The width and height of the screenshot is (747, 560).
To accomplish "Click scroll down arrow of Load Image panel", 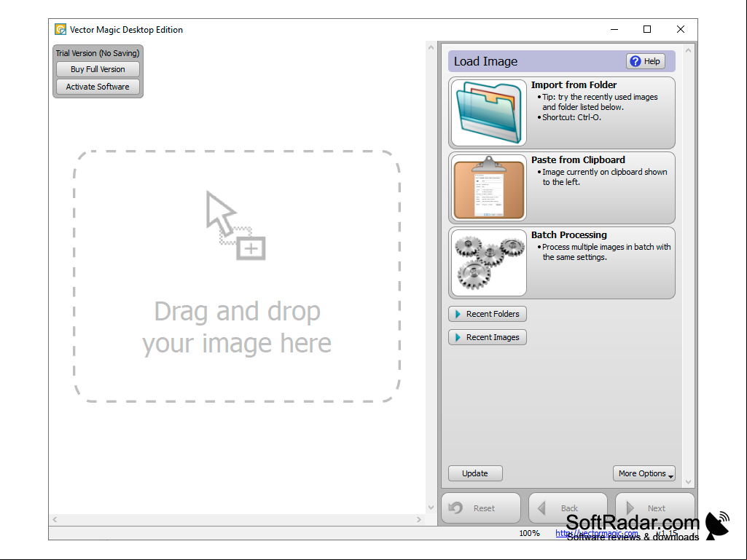I will (688, 482).
